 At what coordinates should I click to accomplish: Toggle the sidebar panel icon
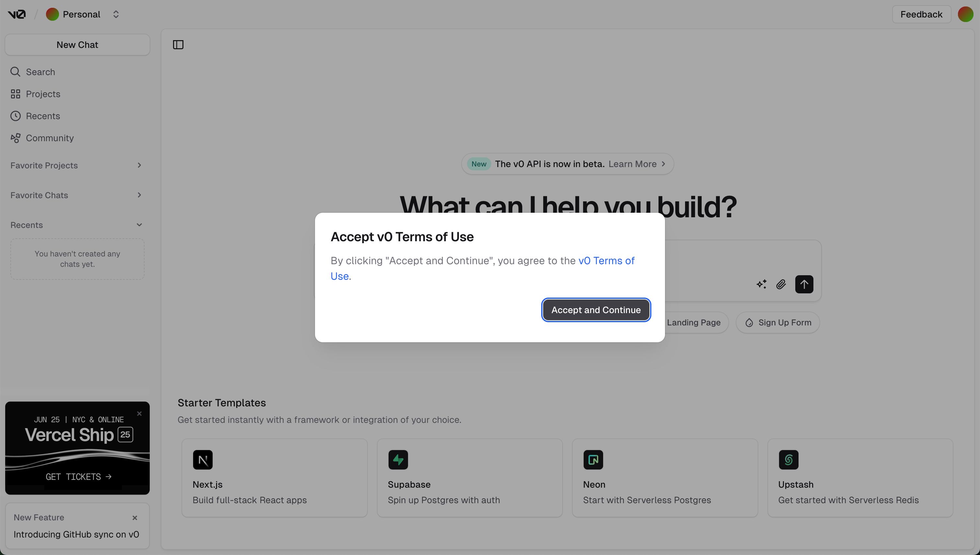coord(178,45)
